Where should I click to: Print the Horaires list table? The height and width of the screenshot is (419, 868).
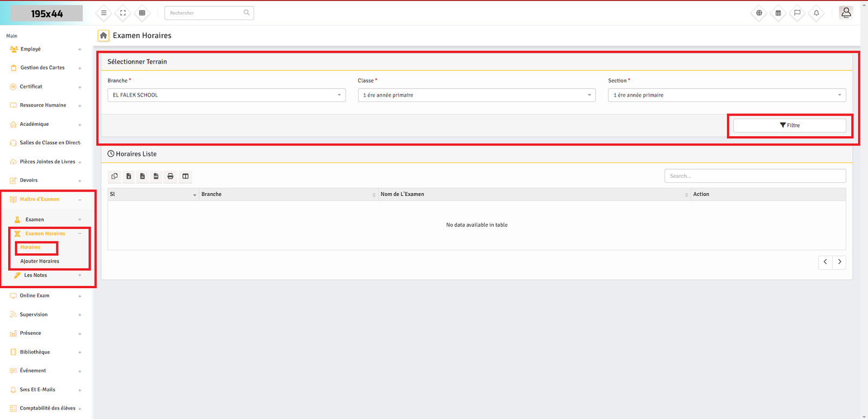click(170, 176)
